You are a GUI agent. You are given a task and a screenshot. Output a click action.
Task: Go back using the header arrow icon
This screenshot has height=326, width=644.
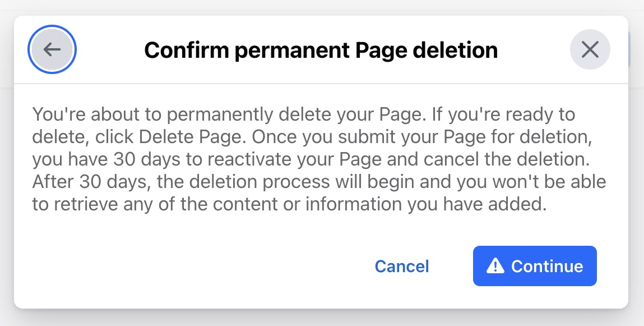[52, 49]
